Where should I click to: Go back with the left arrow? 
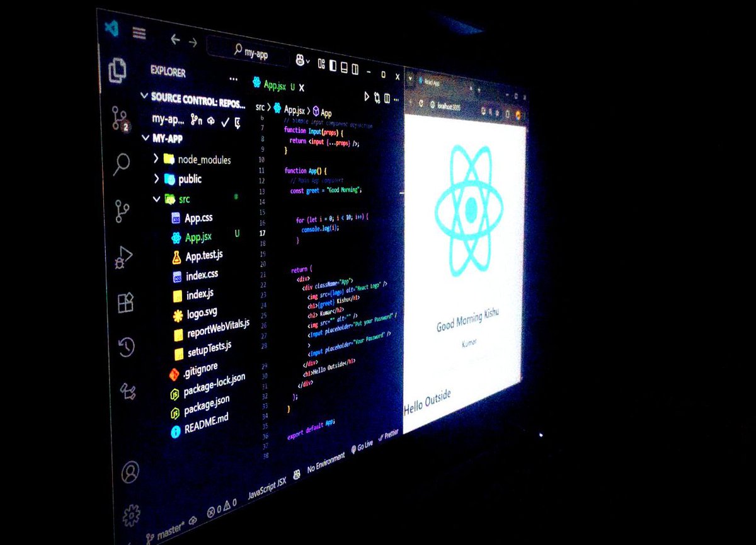(x=175, y=40)
